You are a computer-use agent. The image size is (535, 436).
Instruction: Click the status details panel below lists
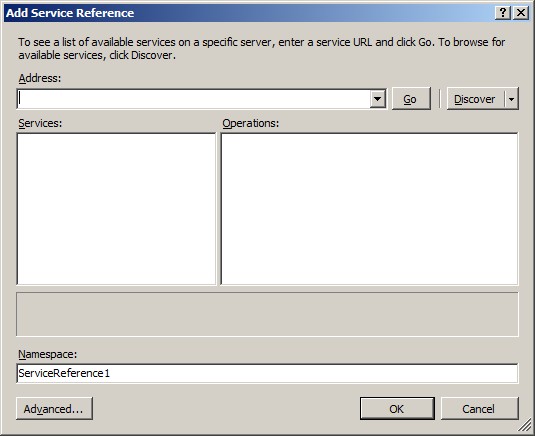tap(267, 314)
